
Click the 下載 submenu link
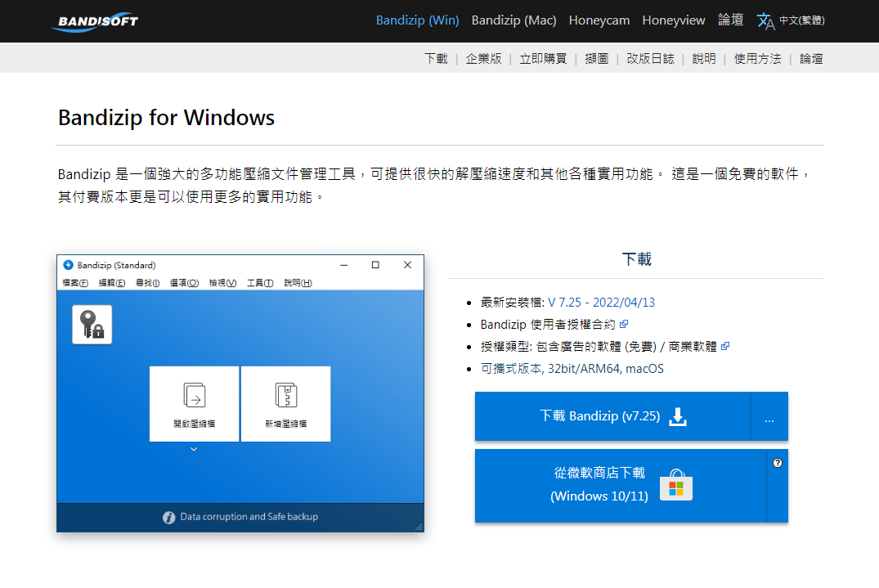pyautogui.click(x=436, y=59)
